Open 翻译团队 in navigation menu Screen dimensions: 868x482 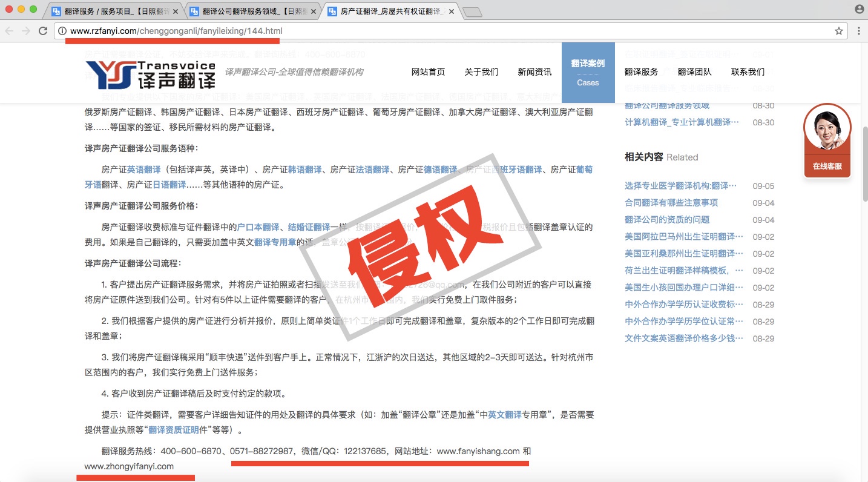(x=694, y=72)
